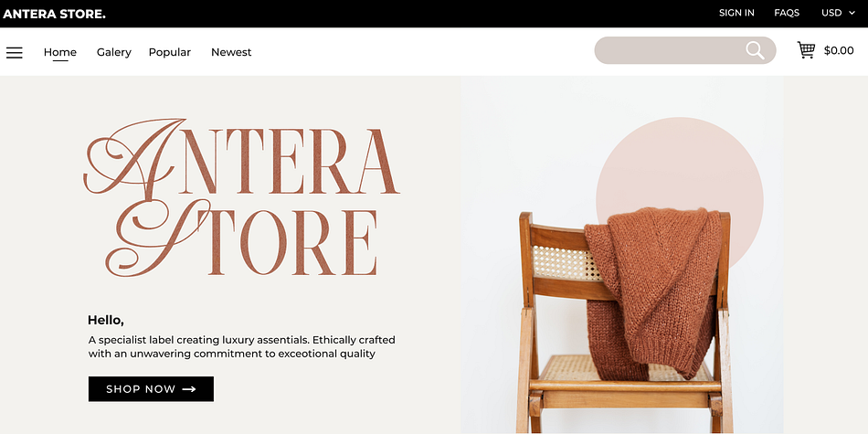Click the arrow inside Shop Now button
The image size is (868, 434).
189,389
